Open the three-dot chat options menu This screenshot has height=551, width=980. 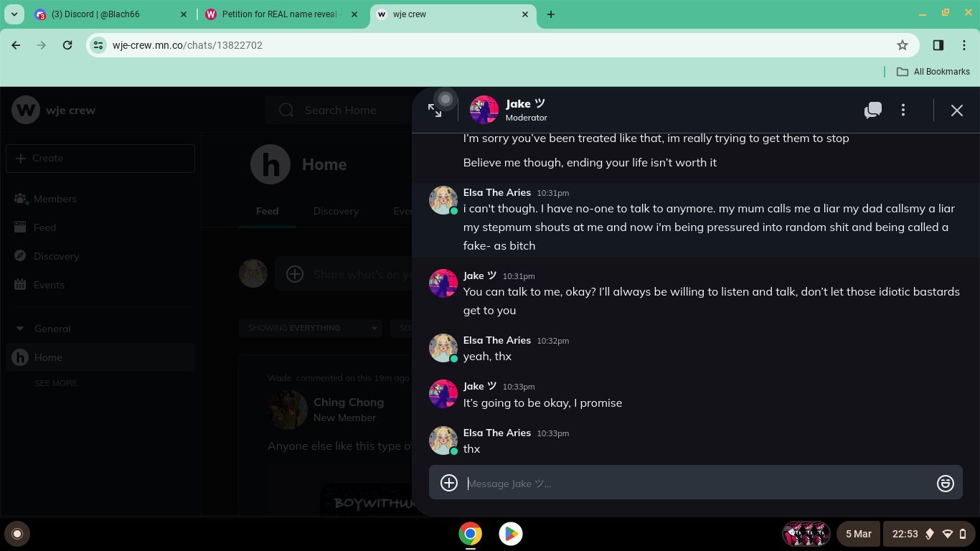pyautogui.click(x=903, y=110)
